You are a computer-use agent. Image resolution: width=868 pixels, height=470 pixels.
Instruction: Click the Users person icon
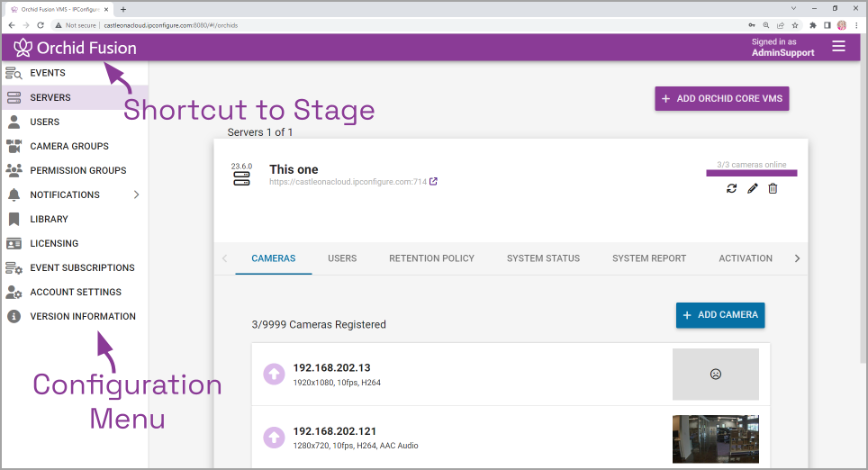[x=14, y=122]
